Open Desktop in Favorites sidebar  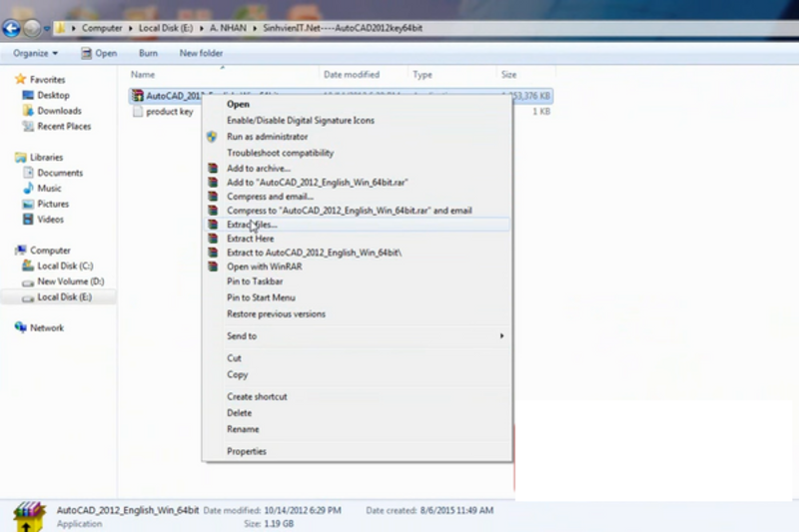53,95
